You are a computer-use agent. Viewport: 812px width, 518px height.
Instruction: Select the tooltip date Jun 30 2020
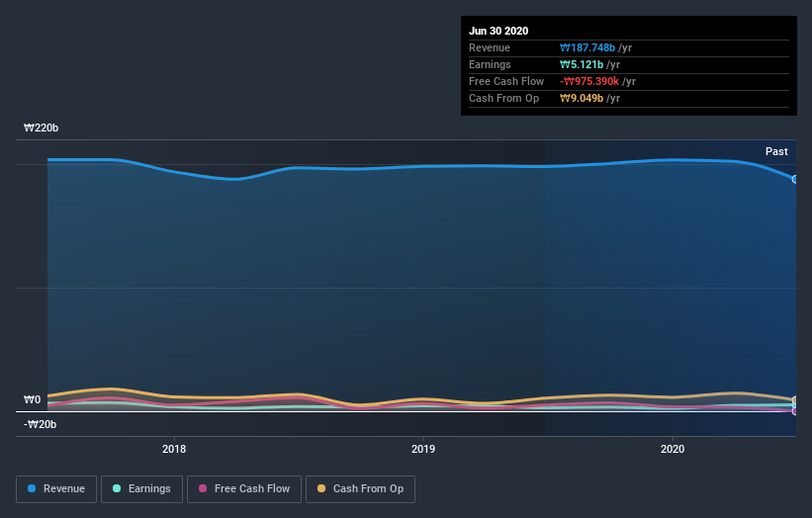point(498,31)
